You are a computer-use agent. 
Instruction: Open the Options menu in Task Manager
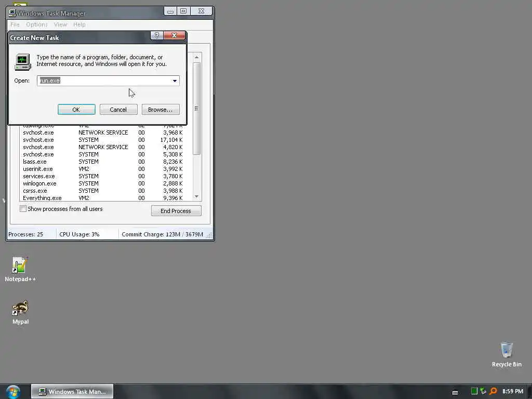(37, 24)
